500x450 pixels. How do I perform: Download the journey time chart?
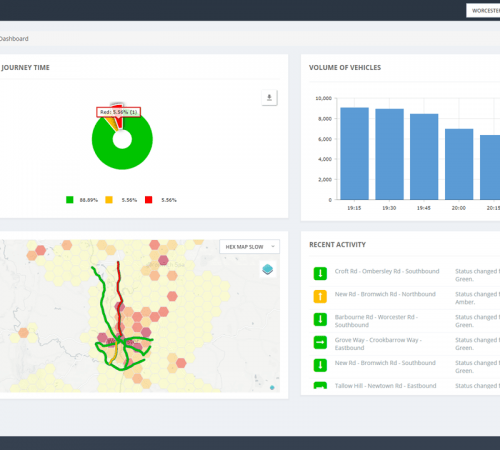coord(269,98)
